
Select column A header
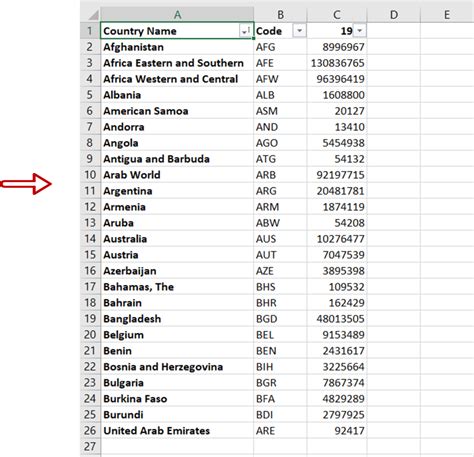[177, 15]
